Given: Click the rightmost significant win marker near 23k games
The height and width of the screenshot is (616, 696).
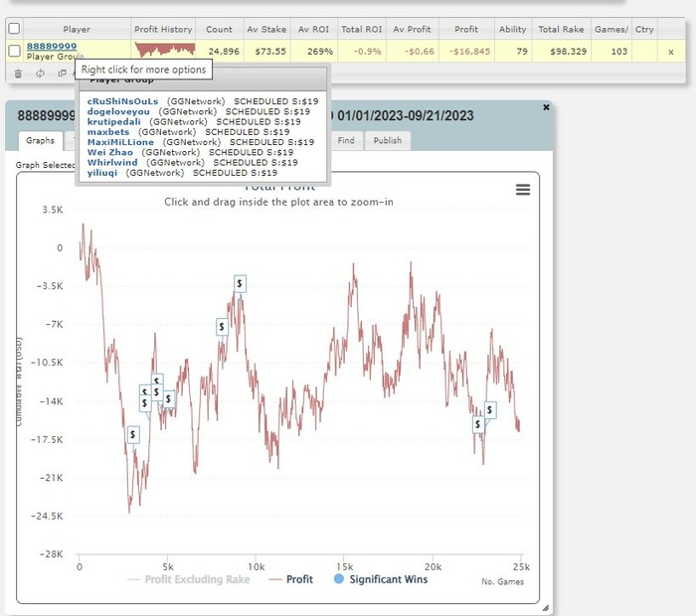Looking at the screenshot, I should pyautogui.click(x=489, y=410).
